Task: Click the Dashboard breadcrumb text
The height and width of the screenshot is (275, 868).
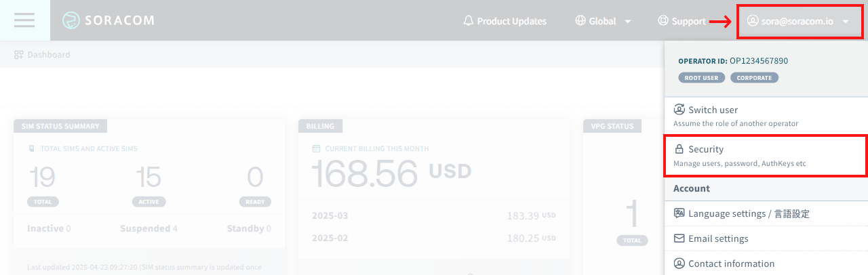Action: pyautogui.click(x=48, y=55)
